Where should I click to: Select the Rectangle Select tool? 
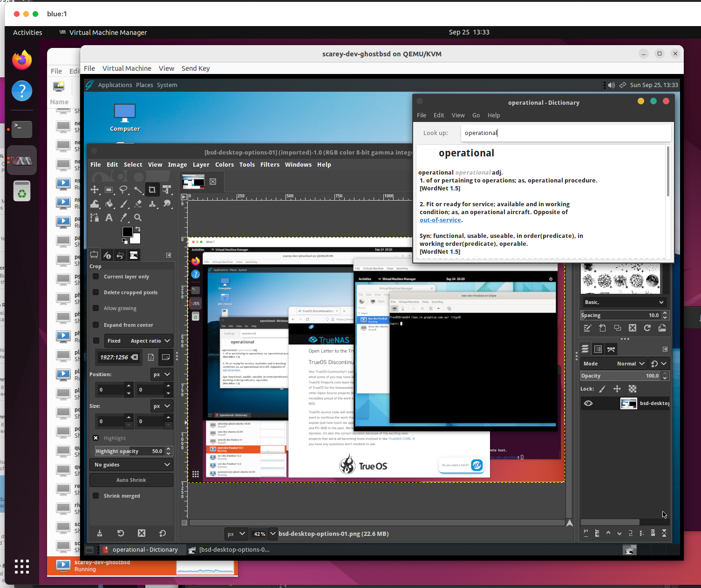pyautogui.click(x=109, y=190)
